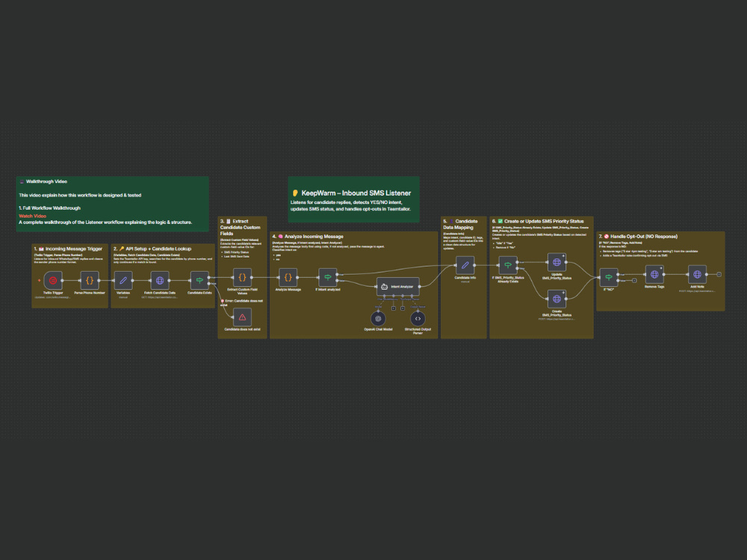
Task: Open the Parse Phone Number code node
Action: tap(90, 281)
